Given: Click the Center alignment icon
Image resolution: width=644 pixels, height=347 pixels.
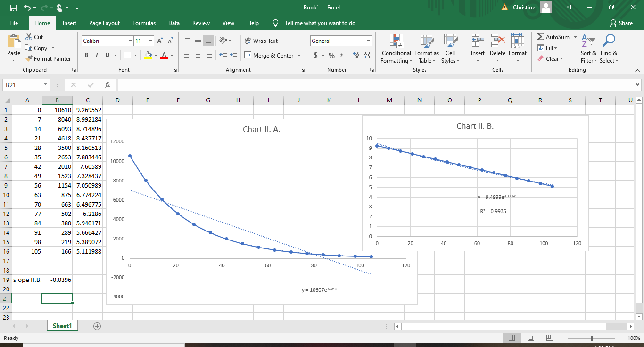Looking at the screenshot, I should (x=197, y=55).
